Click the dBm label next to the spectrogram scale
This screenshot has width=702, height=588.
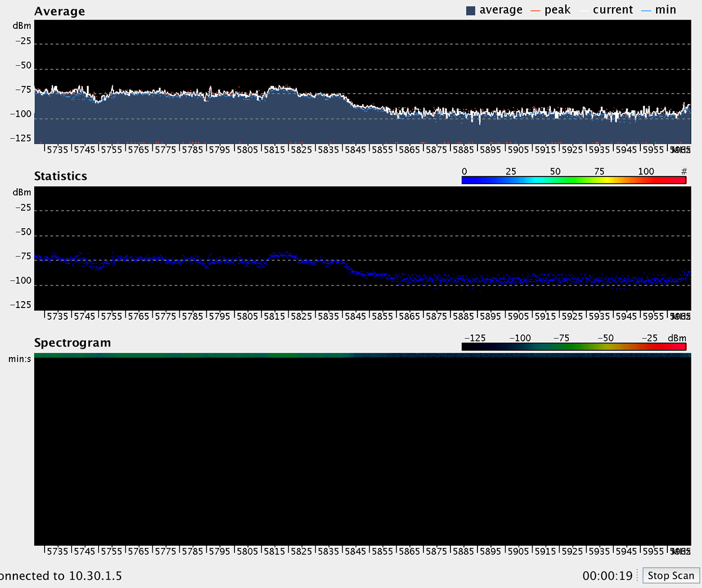[677, 338]
